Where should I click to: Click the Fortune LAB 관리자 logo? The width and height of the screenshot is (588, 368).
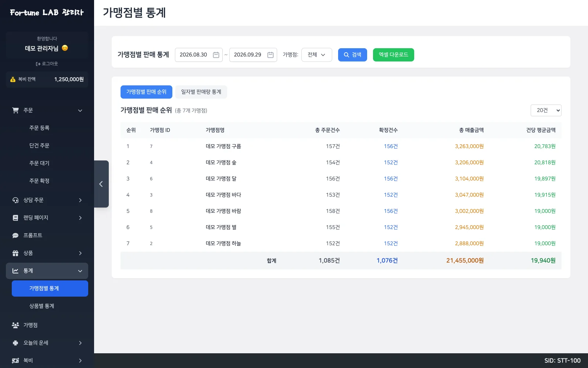(x=47, y=13)
